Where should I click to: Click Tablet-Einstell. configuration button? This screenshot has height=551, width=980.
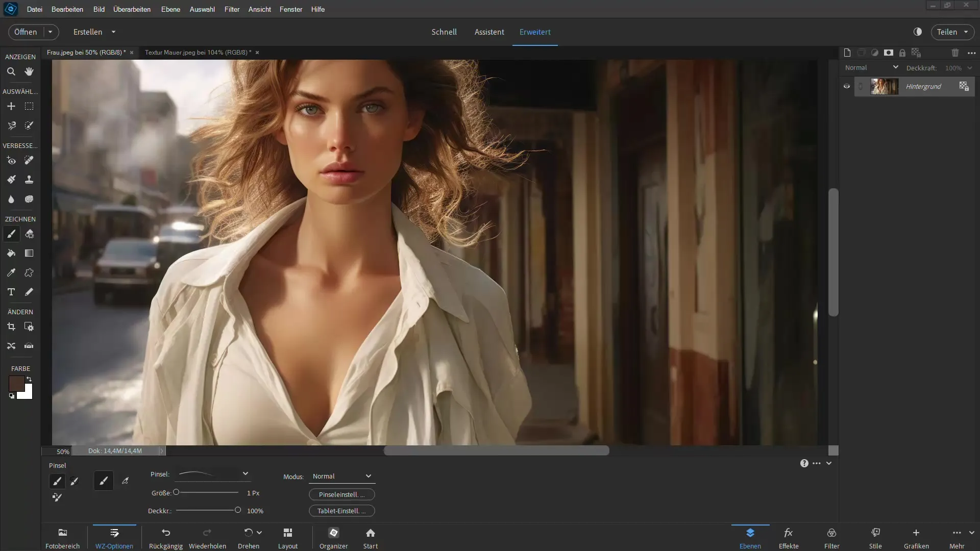tap(340, 510)
